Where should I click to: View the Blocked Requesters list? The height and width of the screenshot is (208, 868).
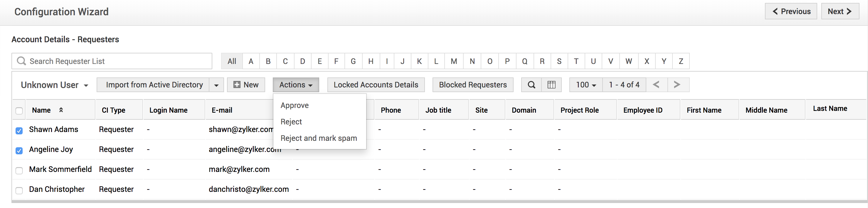pos(472,85)
